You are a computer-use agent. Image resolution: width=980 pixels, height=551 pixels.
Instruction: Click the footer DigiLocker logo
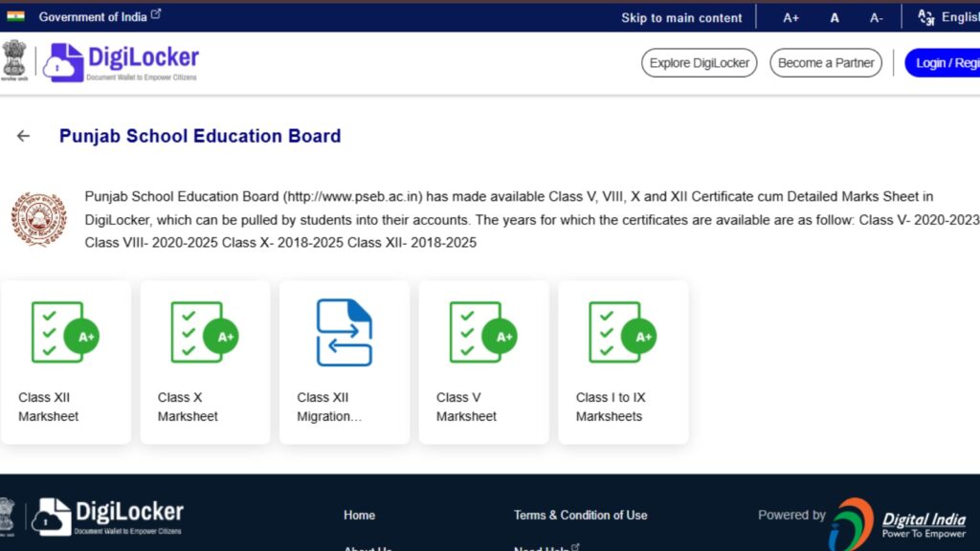click(107, 517)
